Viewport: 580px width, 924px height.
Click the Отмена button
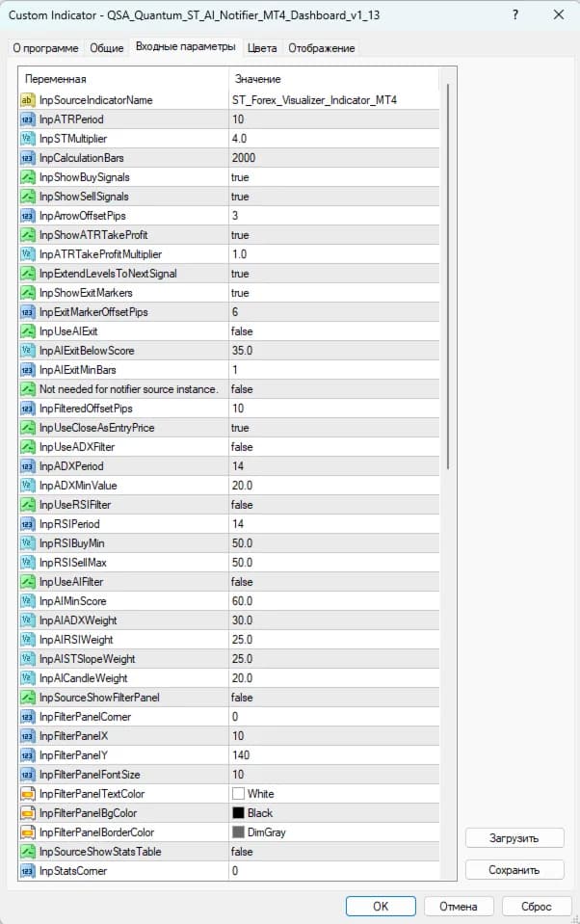pos(458,907)
